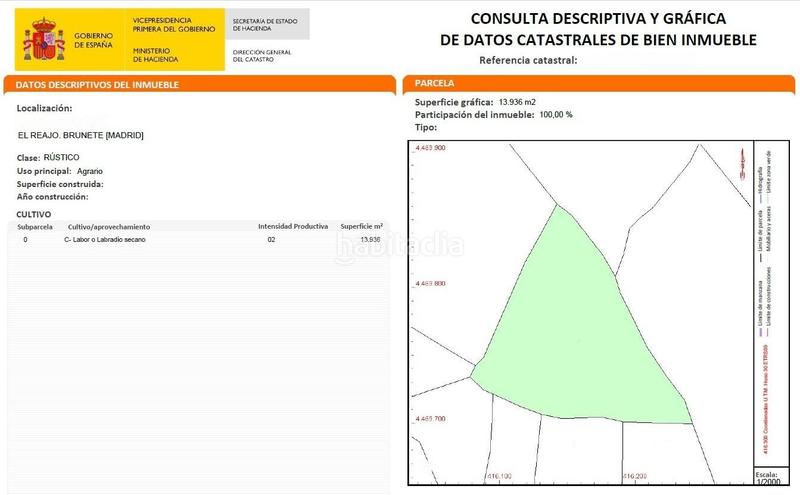Click the use value 'Agrario'

[x=90, y=171]
